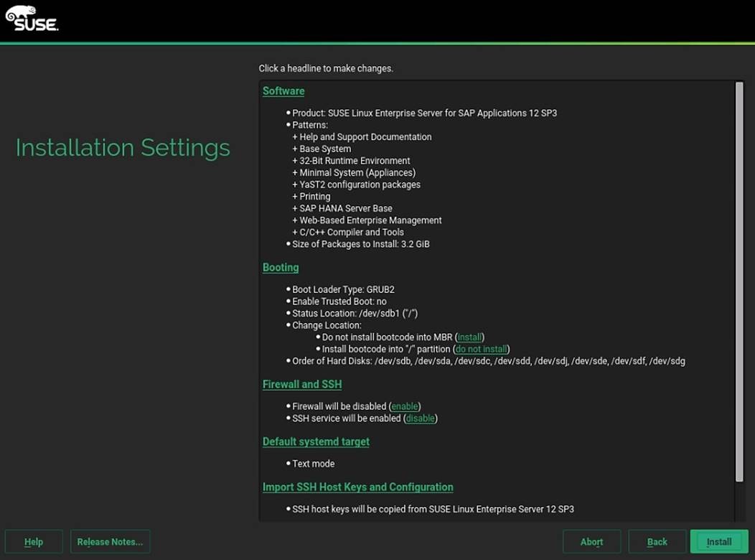Click the install link for MBR bootcode
The height and width of the screenshot is (560, 755).
point(469,337)
